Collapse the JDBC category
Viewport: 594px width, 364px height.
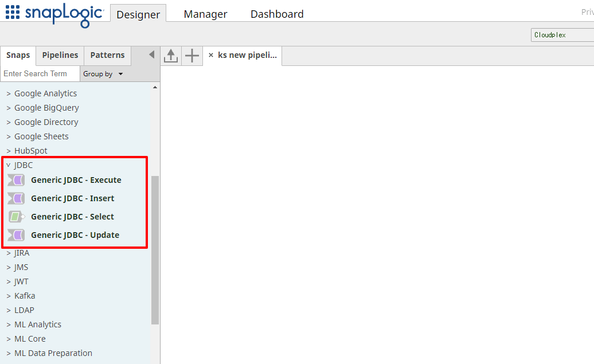(19, 165)
